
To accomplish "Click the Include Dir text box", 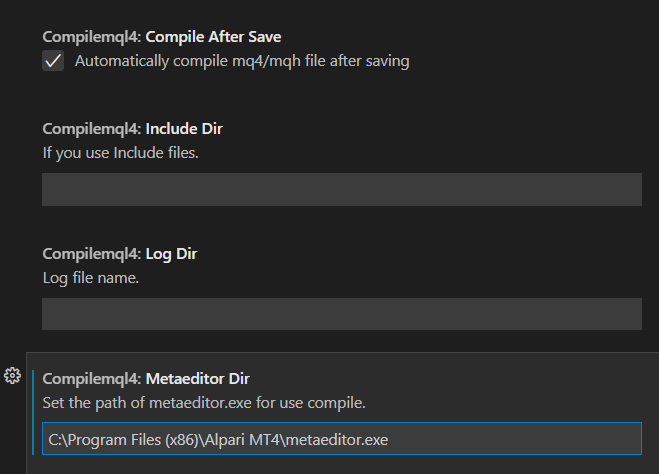I will [342, 190].
